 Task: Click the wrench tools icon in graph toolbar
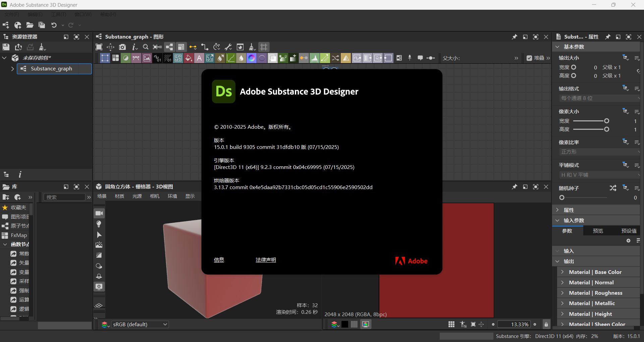(228, 47)
